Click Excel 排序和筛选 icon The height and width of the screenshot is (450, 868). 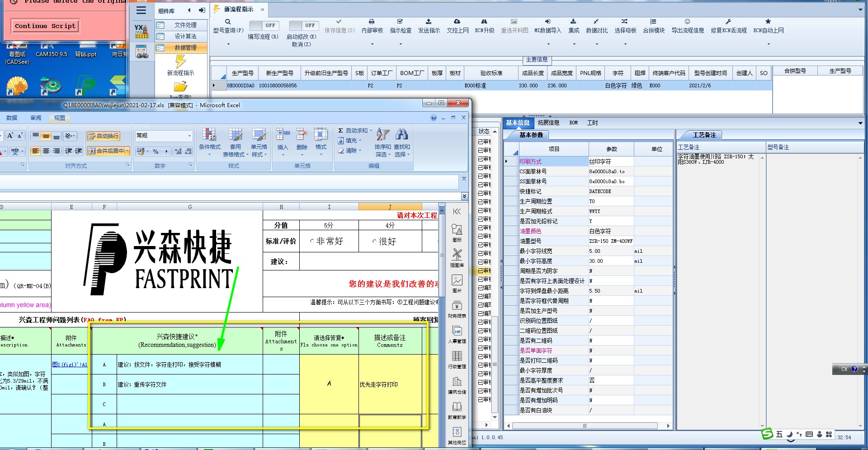click(383, 134)
